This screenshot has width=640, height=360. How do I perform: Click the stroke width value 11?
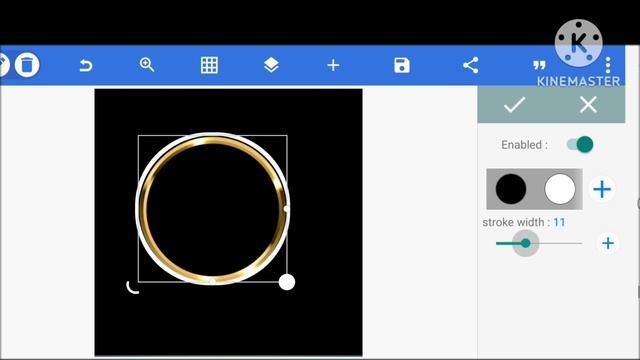[x=559, y=222]
